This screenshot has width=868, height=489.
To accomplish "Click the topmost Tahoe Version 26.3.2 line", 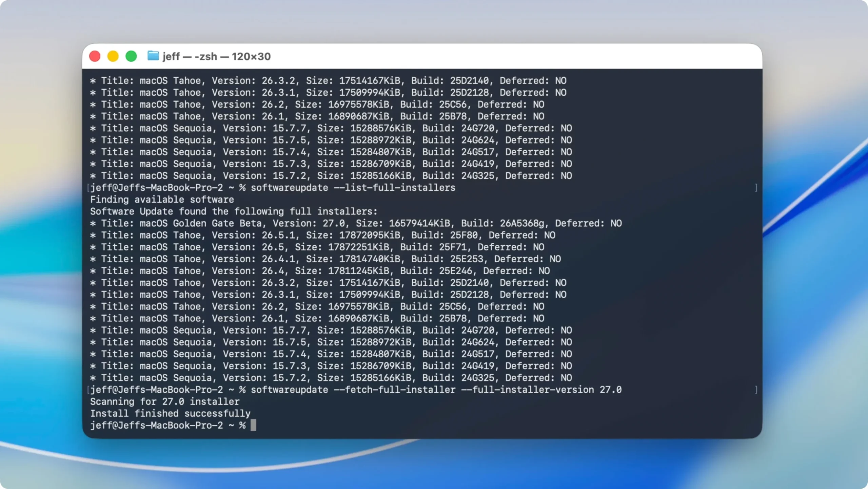I will (x=328, y=81).
